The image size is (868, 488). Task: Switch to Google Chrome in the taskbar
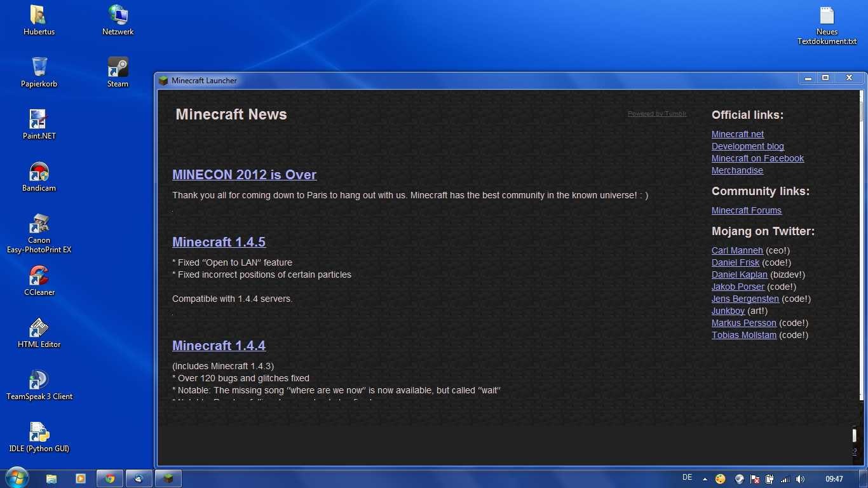110,478
